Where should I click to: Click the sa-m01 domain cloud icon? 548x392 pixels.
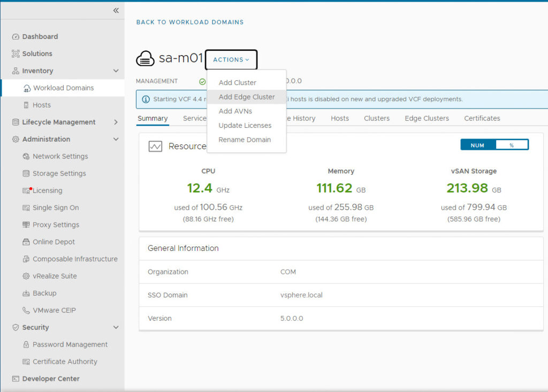[x=145, y=58]
